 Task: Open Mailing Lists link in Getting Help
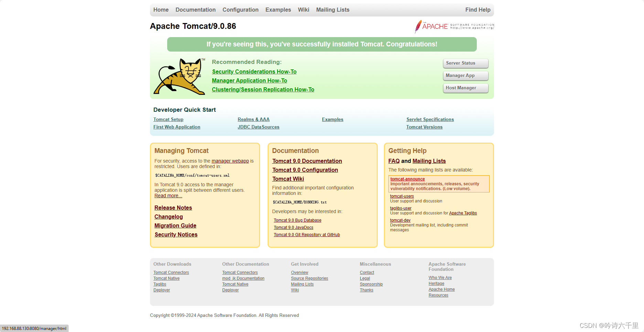429,161
